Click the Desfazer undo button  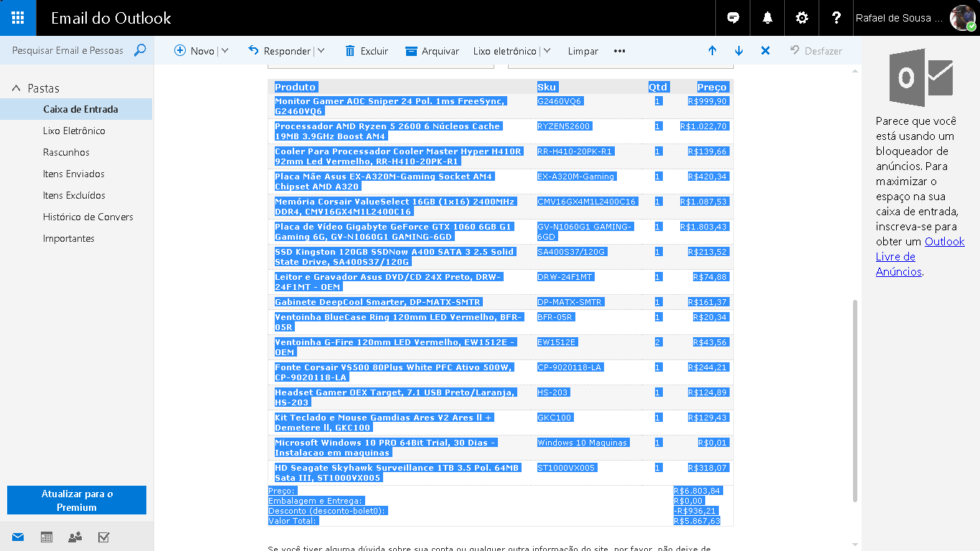(816, 51)
